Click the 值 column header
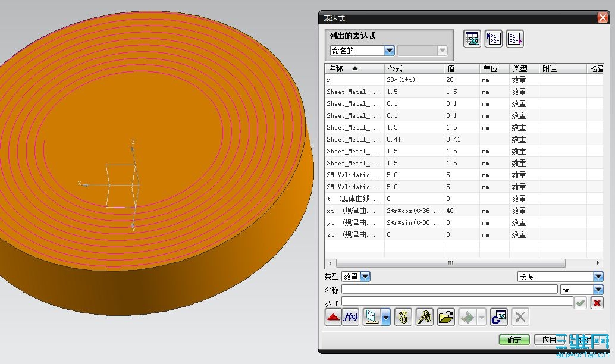Viewport: 615px width, 364px height. click(462, 68)
